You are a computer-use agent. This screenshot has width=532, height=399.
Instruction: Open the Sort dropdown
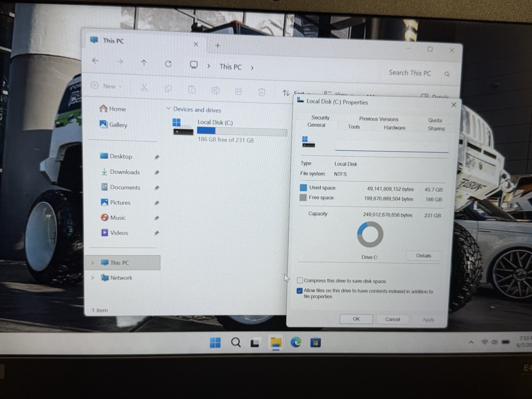click(296, 93)
